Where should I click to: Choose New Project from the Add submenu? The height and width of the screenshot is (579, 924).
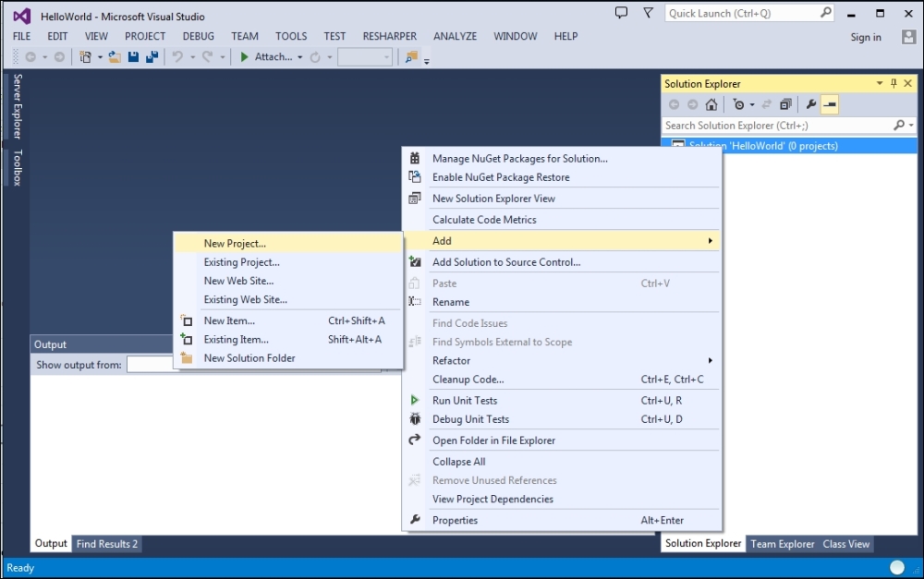[x=235, y=243]
